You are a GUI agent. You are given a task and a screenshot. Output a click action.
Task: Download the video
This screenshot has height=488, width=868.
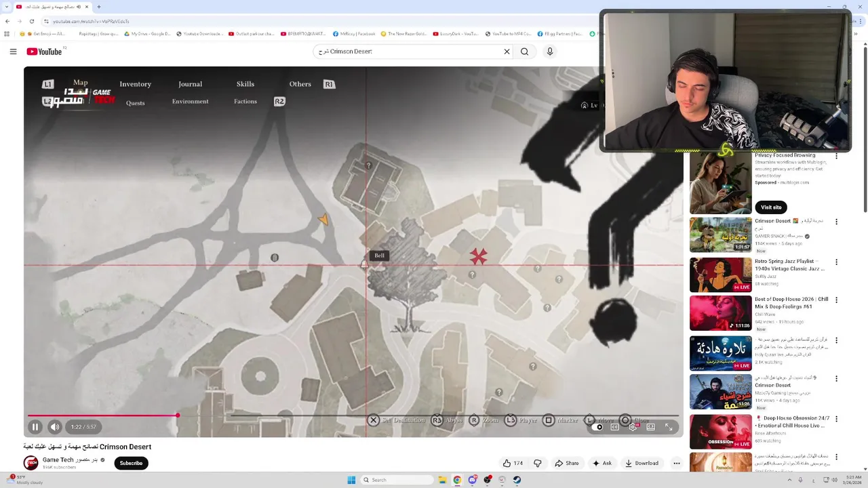(x=642, y=463)
